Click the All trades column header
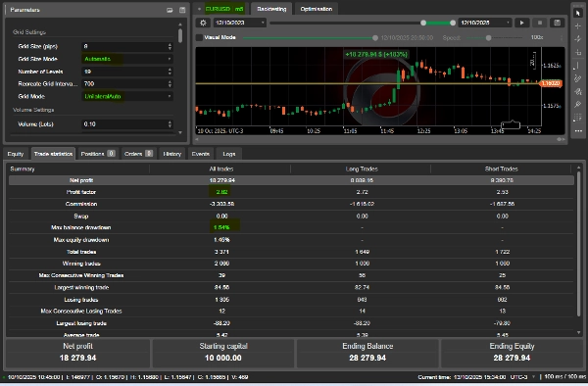588x386 pixels. (x=221, y=169)
